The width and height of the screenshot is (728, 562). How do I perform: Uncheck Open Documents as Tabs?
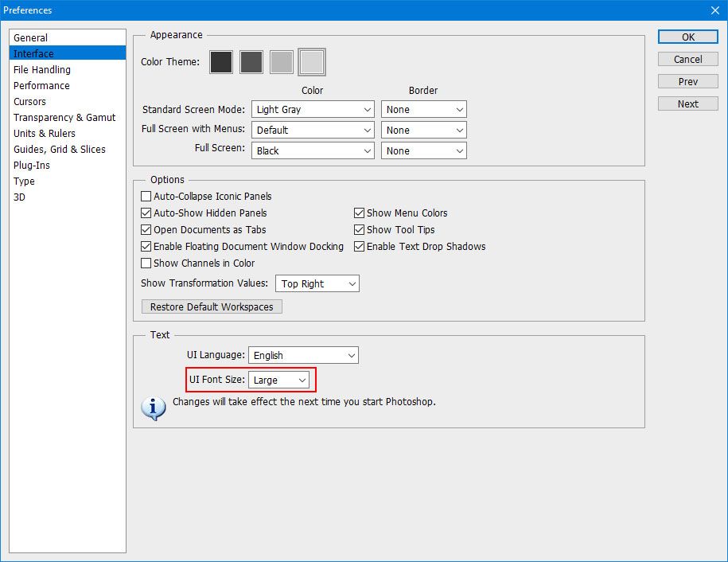pos(146,229)
